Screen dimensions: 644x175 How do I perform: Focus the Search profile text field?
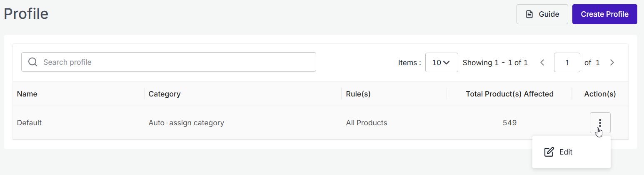169,62
